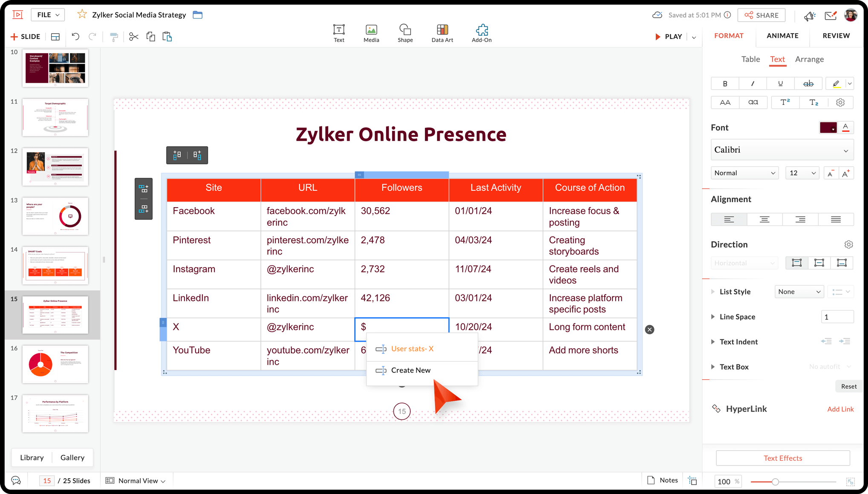Image resolution: width=868 pixels, height=494 pixels.
Task: Open the Gallery button
Action: click(x=72, y=457)
